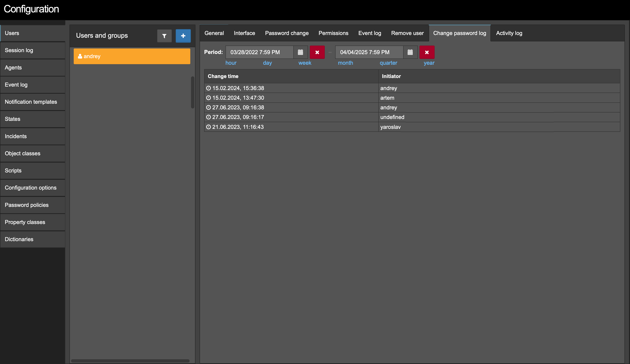This screenshot has width=630, height=364.
Task: Open Event log in the left sidebar
Action: click(x=33, y=85)
